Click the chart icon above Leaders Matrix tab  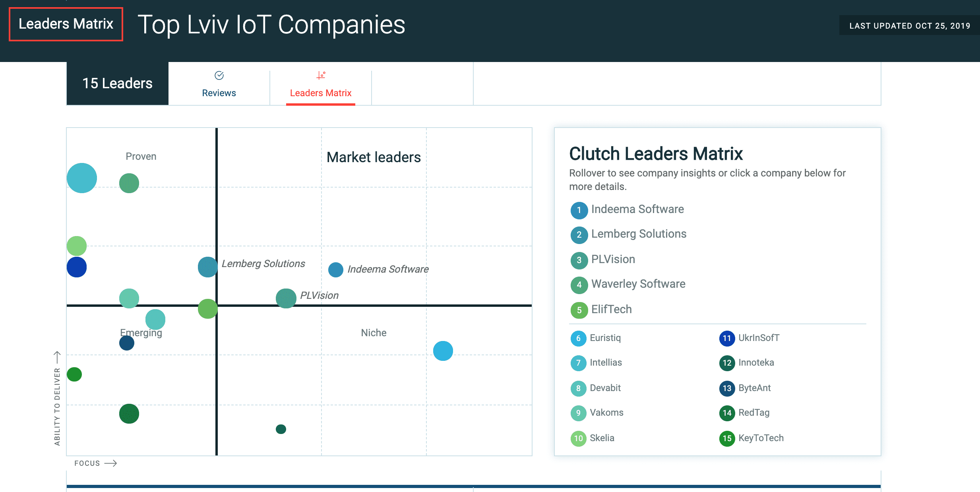(321, 75)
